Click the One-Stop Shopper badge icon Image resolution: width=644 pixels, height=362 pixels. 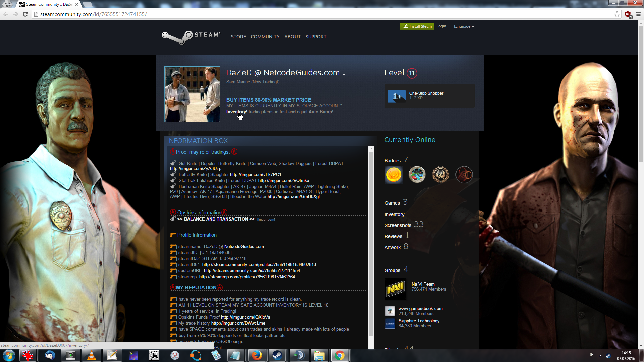(x=396, y=96)
